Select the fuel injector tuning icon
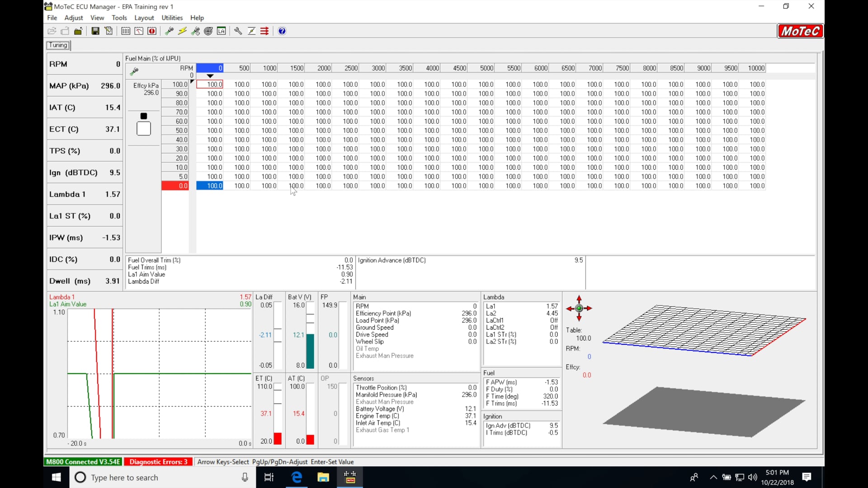Viewport: 868px width, 488px height. 169,31
